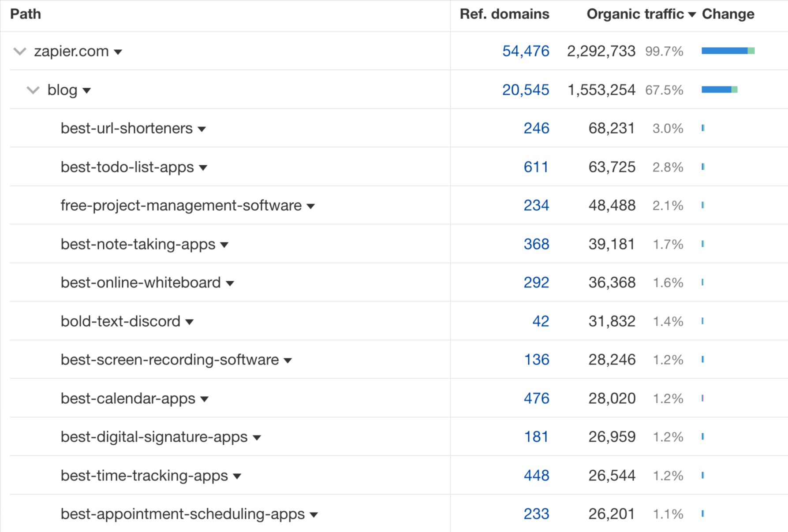The height and width of the screenshot is (532, 788).
Task: Click the sort arrow on Organic traffic
Action: click(x=692, y=14)
